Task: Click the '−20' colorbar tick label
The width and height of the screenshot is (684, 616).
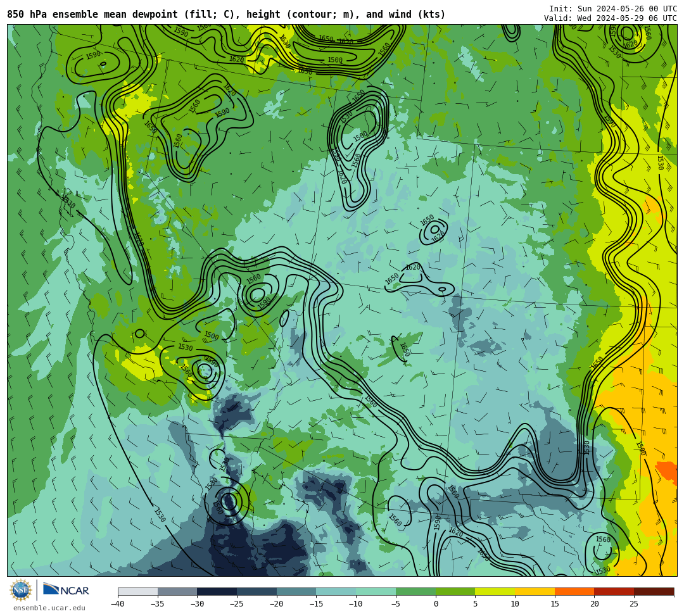Action: coord(277,604)
